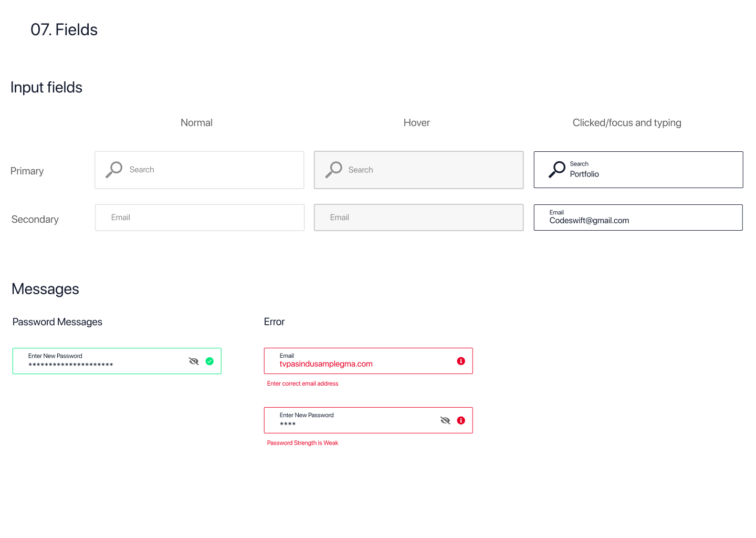Click the 'Password Strength is Weak' message
This screenshot has width=756, height=538.
click(x=302, y=443)
